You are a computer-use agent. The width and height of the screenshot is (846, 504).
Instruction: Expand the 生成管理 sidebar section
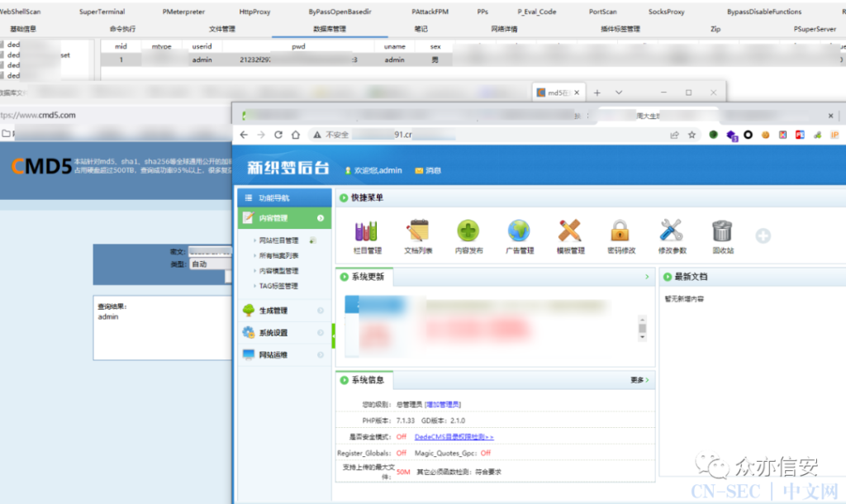[321, 311]
